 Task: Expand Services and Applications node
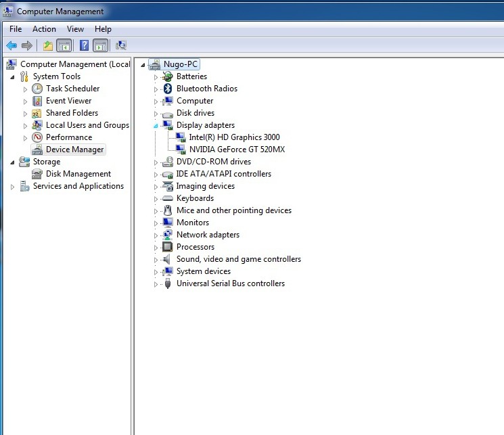[12, 187]
